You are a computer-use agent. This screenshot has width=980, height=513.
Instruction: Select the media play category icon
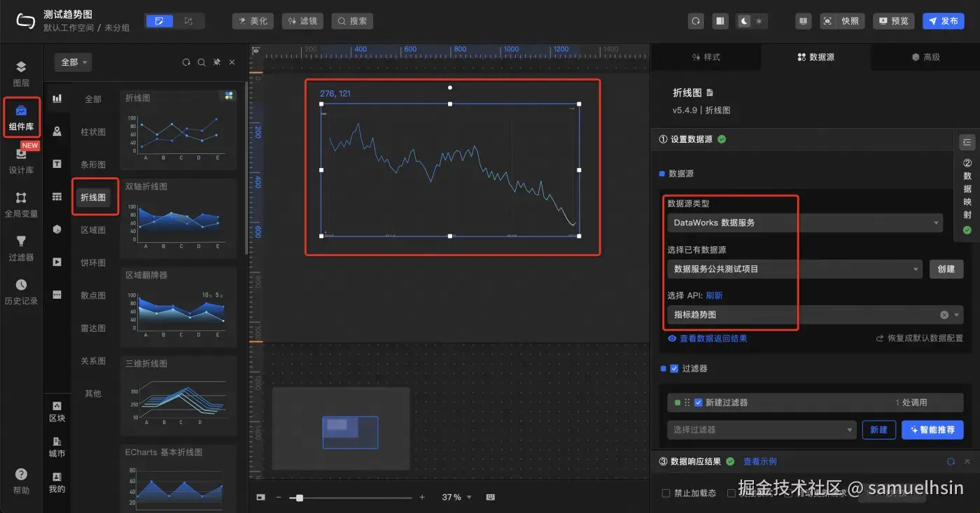pyautogui.click(x=57, y=262)
